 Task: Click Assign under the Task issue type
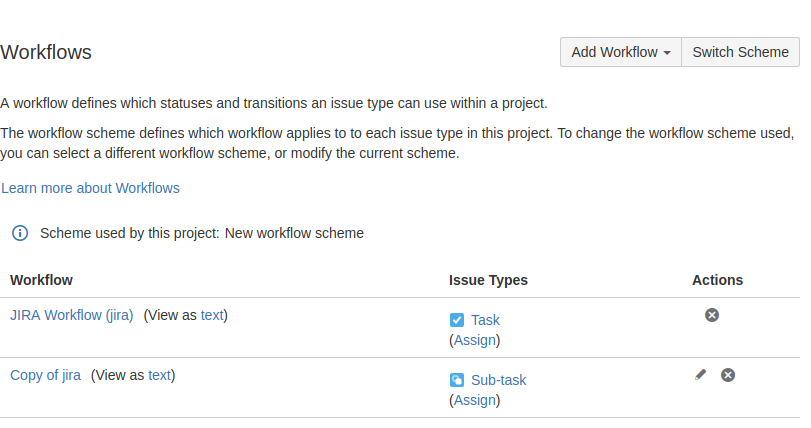475,340
